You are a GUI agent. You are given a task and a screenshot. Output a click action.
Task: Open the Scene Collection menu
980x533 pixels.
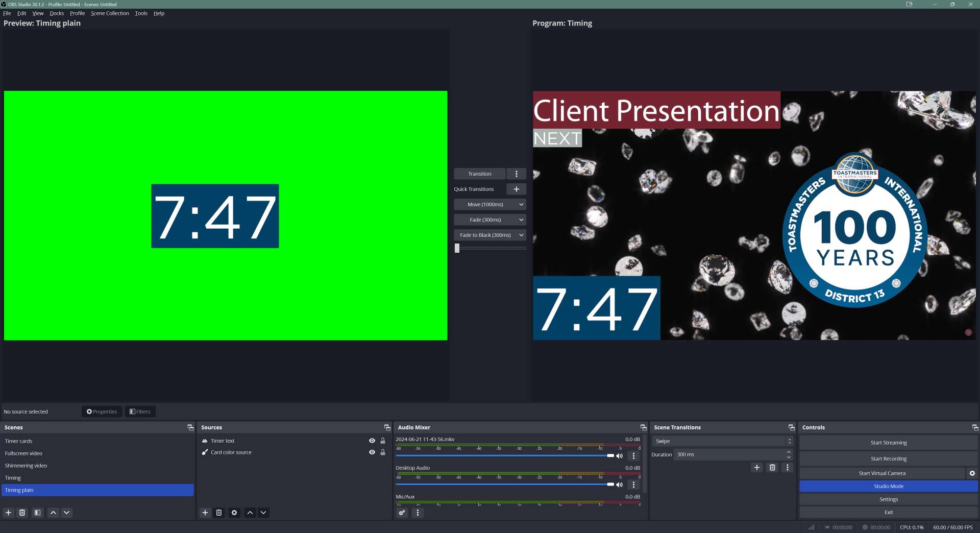(x=110, y=13)
